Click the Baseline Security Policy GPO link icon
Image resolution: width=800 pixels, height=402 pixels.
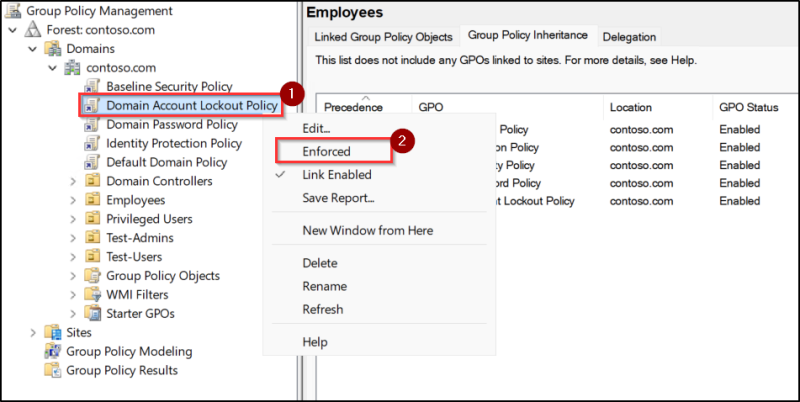92,87
